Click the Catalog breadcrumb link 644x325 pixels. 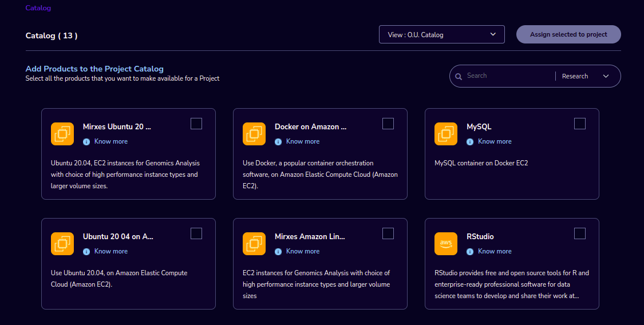38,8
